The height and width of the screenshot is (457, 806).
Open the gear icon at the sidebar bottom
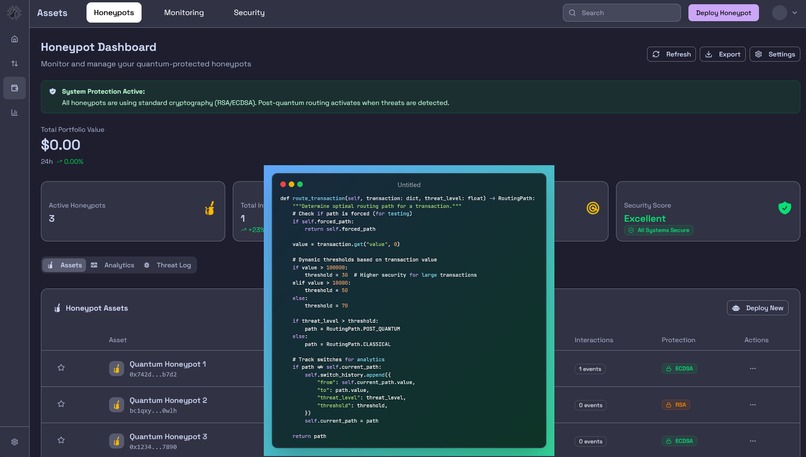14,442
